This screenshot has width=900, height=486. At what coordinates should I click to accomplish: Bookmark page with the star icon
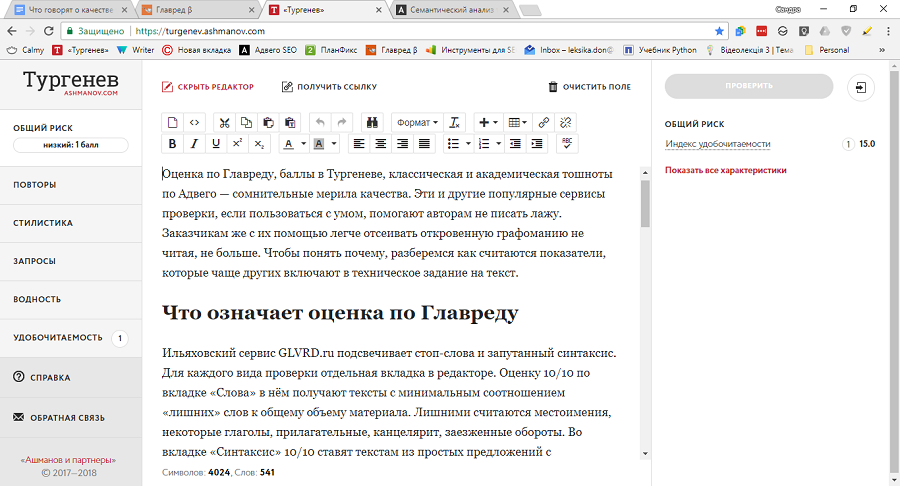click(719, 31)
